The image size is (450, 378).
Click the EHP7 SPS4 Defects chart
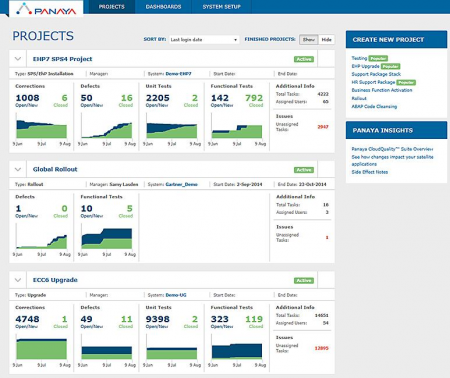(x=107, y=126)
